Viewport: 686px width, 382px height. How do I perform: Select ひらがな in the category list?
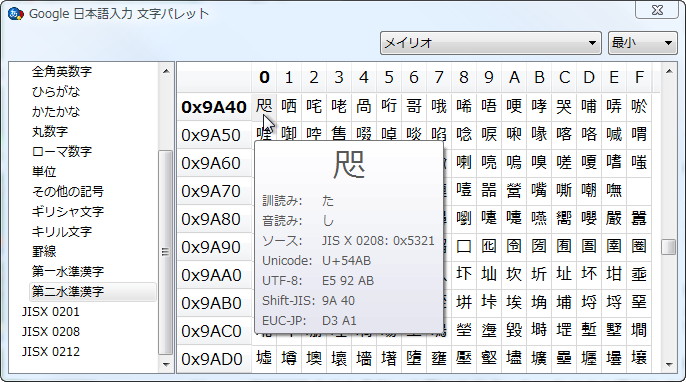pos(56,91)
